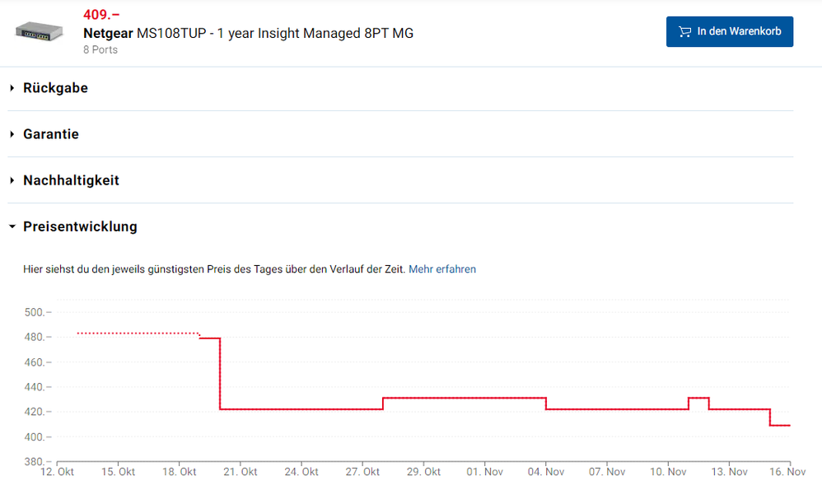Click the Netgear switch product thumbnail

point(38,33)
